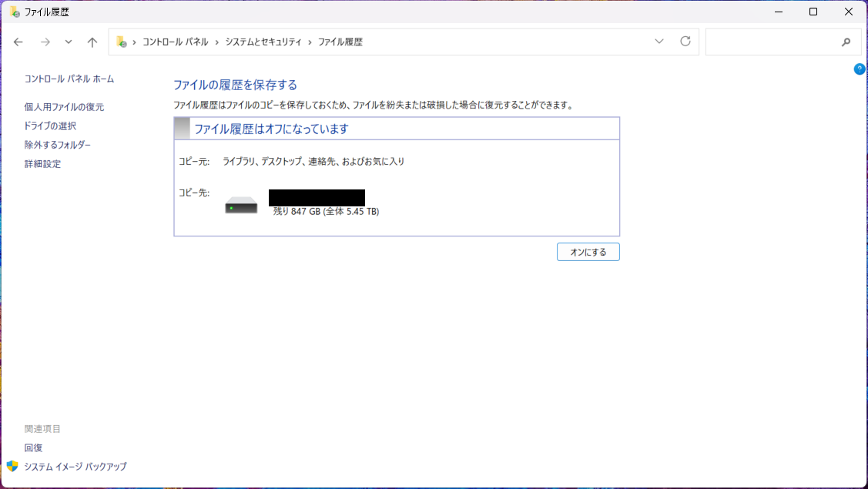The width and height of the screenshot is (868, 489).
Task: Open the recent locations dropdown
Action: pyautogui.click(x=69, y=42)
